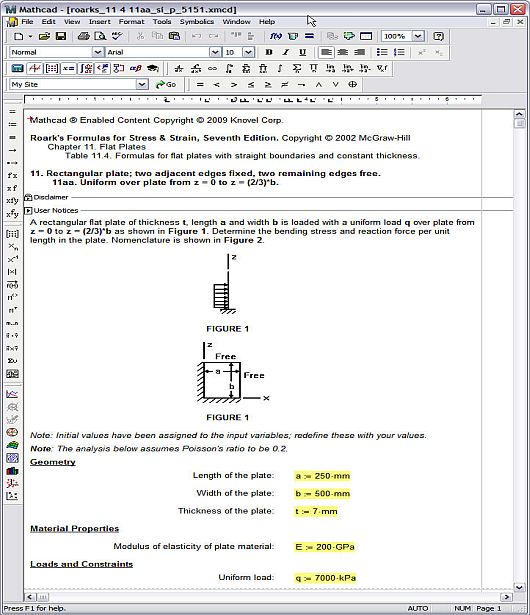Viewport: 530px width, 615px height.
Task: Click the horizontal scrollbar right arrow
Action: 506,597
